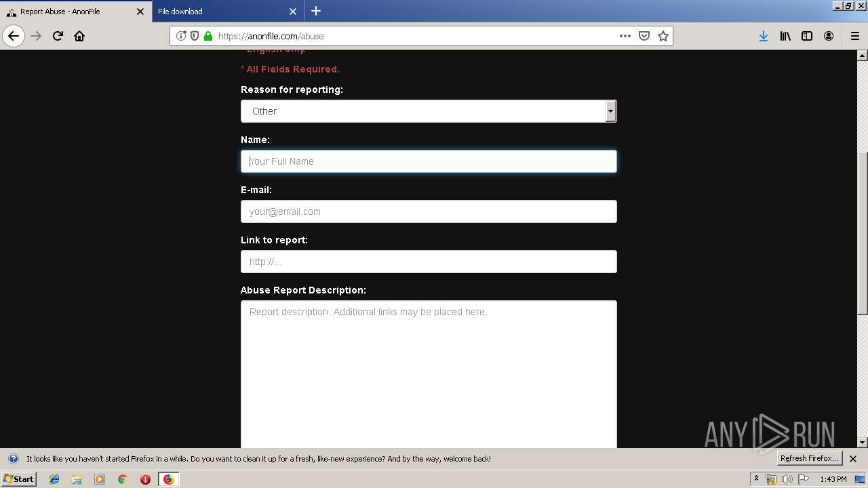868x488 pixels.
Task: Click the page vertical scrollbar thumb
Action: [x=863, y=233]
